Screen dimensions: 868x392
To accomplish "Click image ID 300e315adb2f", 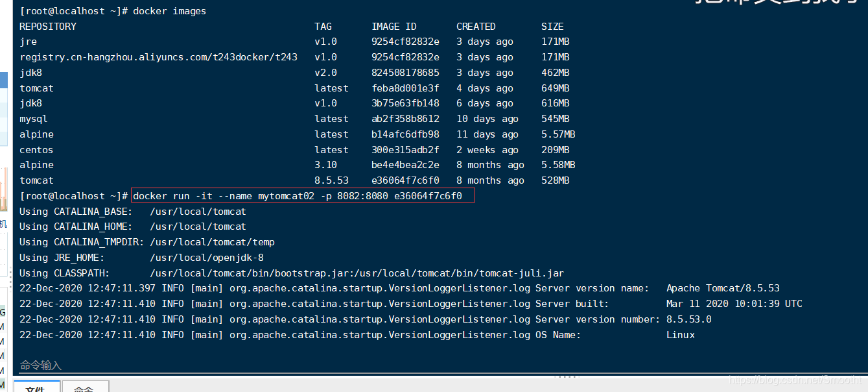I will (x=405, y=150).
